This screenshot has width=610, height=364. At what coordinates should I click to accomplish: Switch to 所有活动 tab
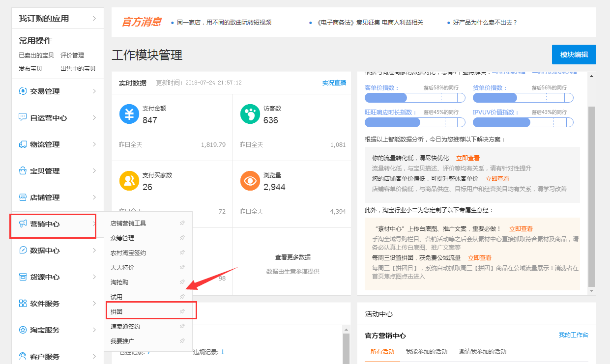(x=382, y=352)
